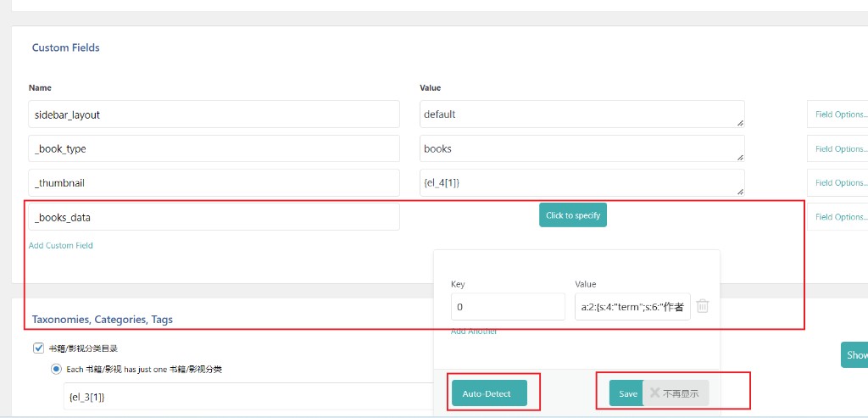Viewport: 868px width, 418px height.
Task: Click the Value column header in Custom Fields
Action: 430,87
